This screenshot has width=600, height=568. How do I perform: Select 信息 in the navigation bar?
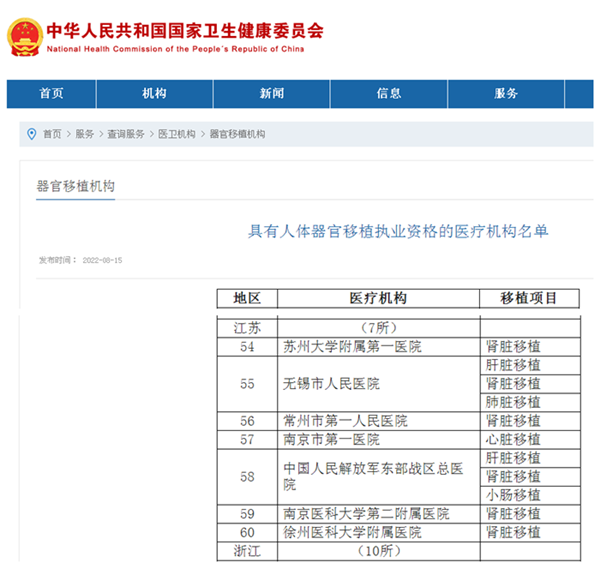tap(389, 93)
